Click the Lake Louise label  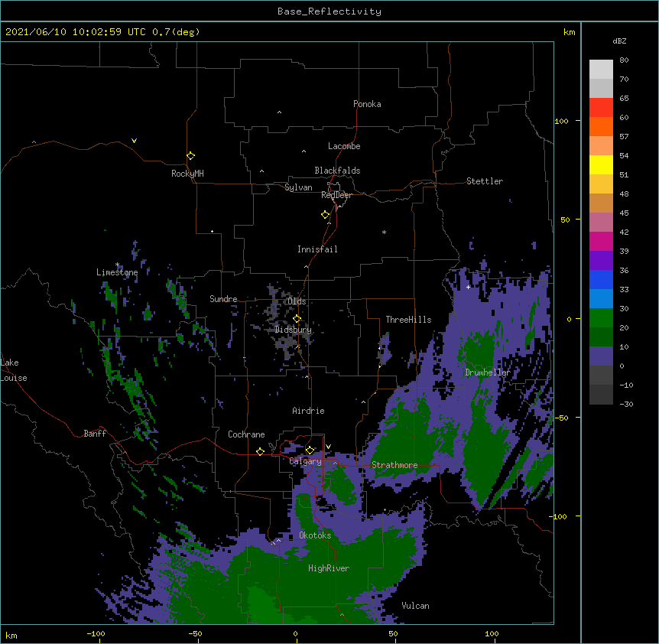click(x=14, y=370)
